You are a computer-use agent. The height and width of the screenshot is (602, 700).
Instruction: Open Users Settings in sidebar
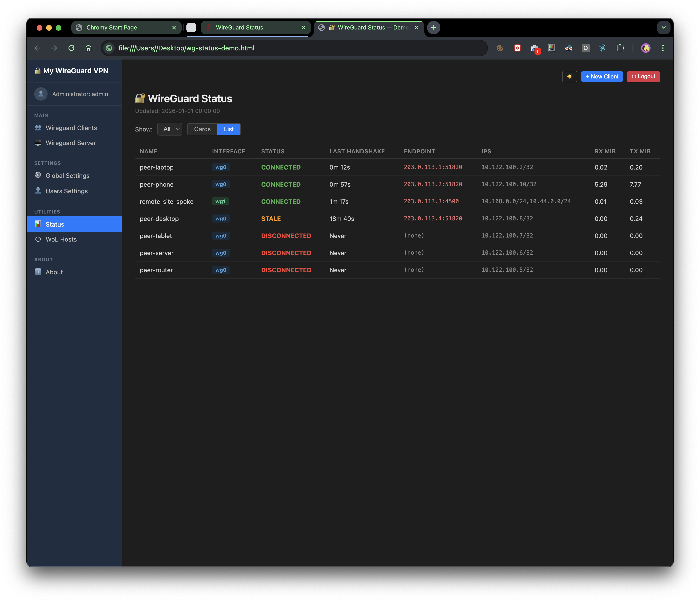(67, 191)
